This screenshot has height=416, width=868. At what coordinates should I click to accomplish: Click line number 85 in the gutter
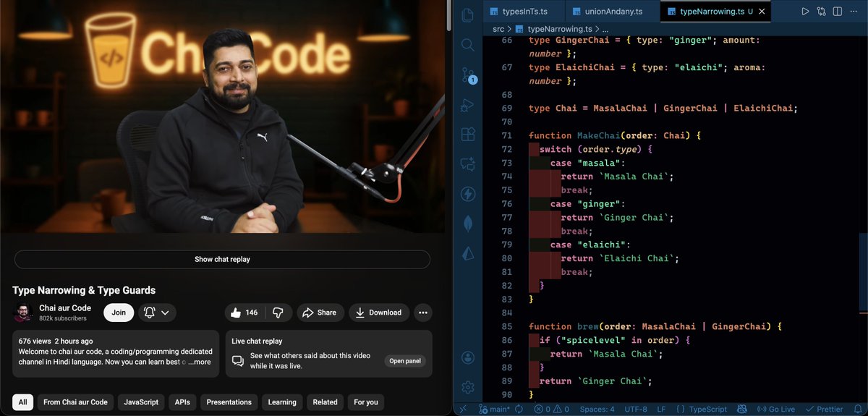tap(506, 326)
